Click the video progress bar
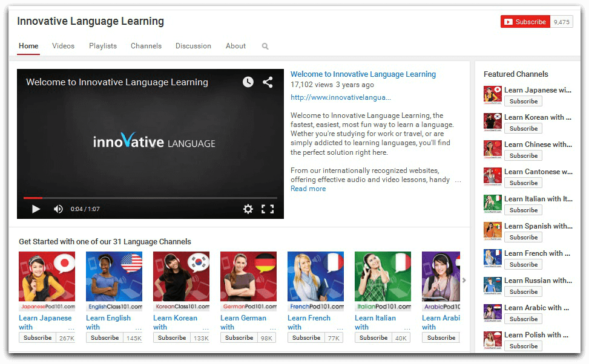Screen dimensions: 589x364 (150, 198)
